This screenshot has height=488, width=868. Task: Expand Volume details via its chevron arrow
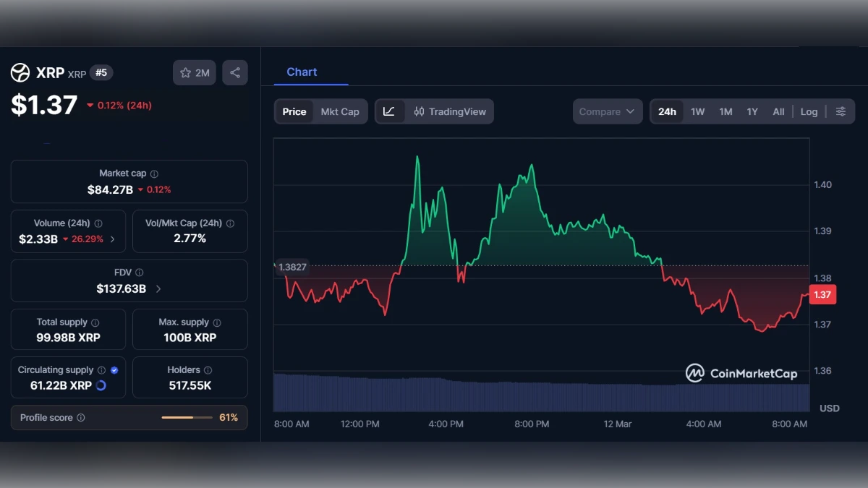[x=112, y=239]
